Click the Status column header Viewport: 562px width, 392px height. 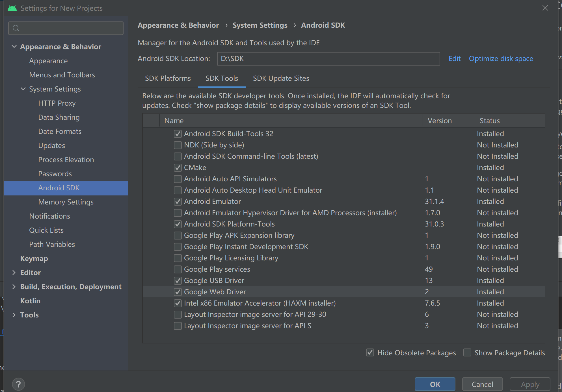coord(510,121)
